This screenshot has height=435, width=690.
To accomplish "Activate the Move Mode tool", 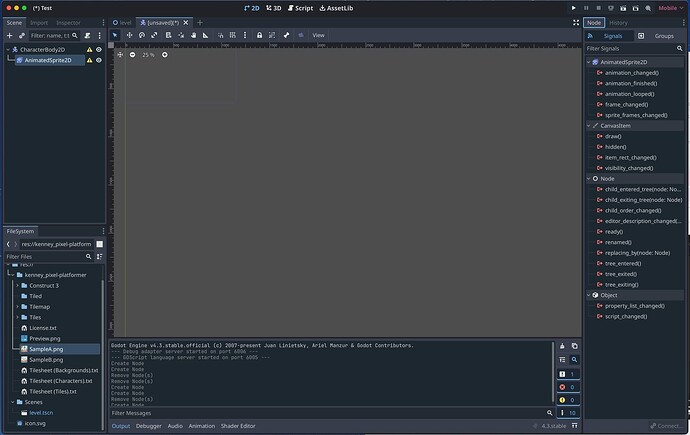I will pyautogui.click(x=129, y=35).
